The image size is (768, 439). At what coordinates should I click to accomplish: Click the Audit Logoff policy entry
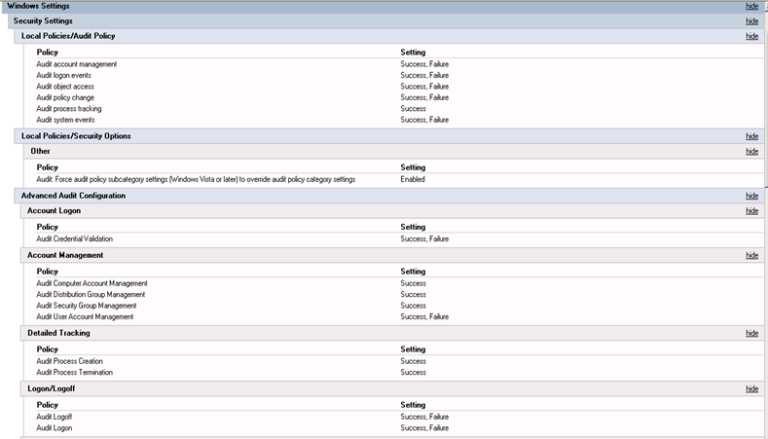pos(54,416)
